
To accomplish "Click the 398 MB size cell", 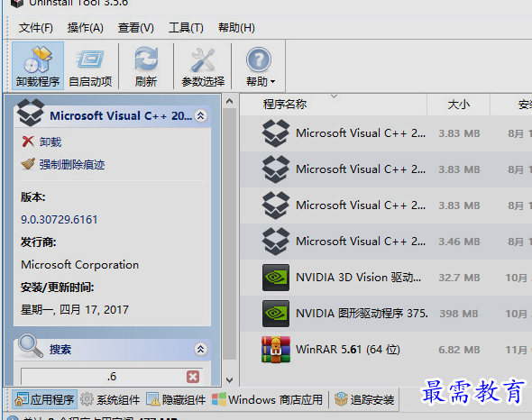I will click(x=459, y=314).
